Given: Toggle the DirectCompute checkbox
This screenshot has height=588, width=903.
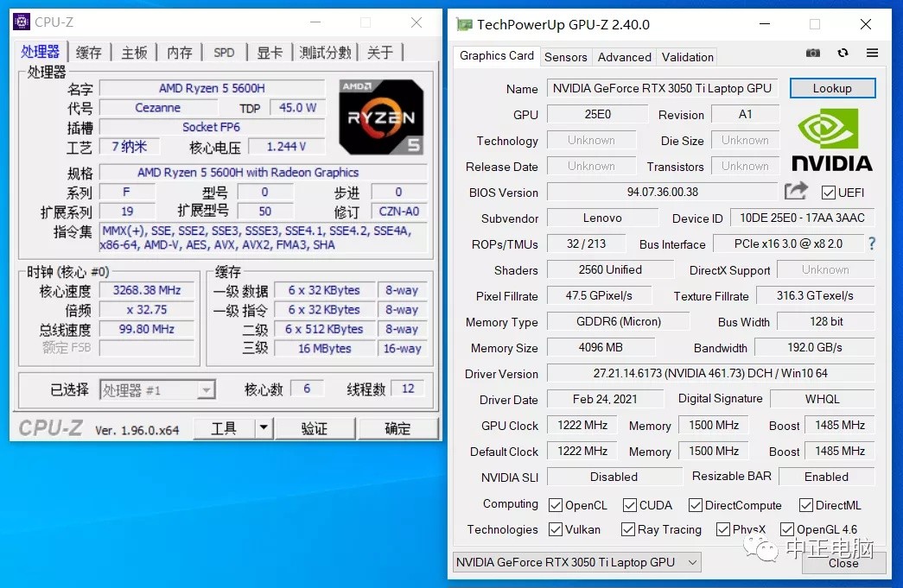Looking at the screenshot, I should (x=695, y=505).
